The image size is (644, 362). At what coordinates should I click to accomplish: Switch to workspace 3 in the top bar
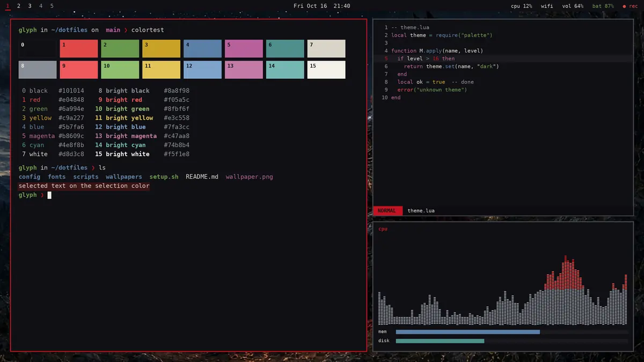(30, 6)
